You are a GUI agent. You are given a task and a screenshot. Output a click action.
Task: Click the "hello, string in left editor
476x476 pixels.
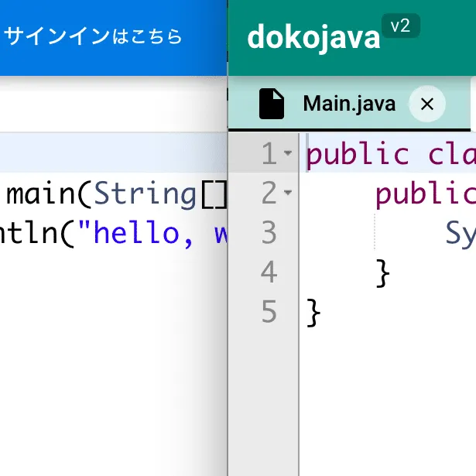(135, 234)
